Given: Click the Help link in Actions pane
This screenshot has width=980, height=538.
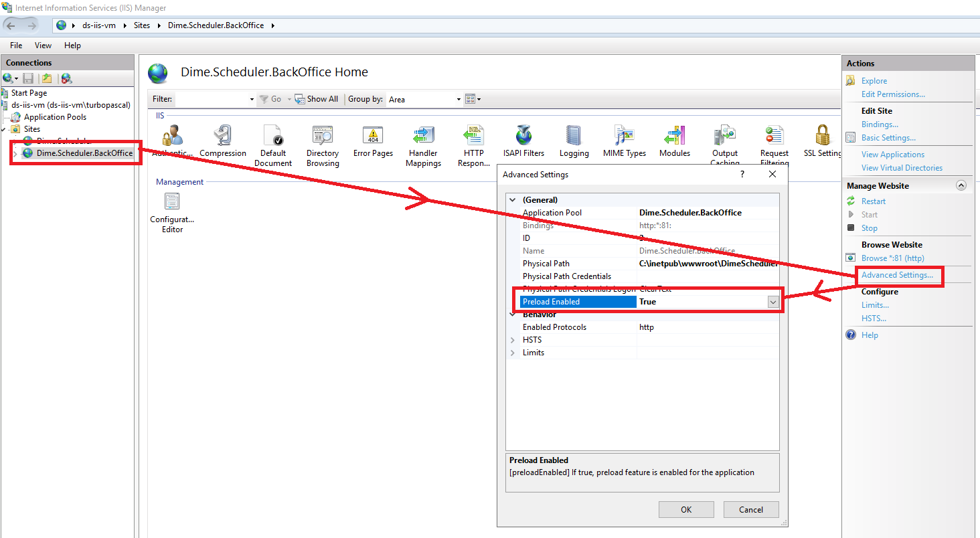Looking at the screenshot, I should 870,335.
